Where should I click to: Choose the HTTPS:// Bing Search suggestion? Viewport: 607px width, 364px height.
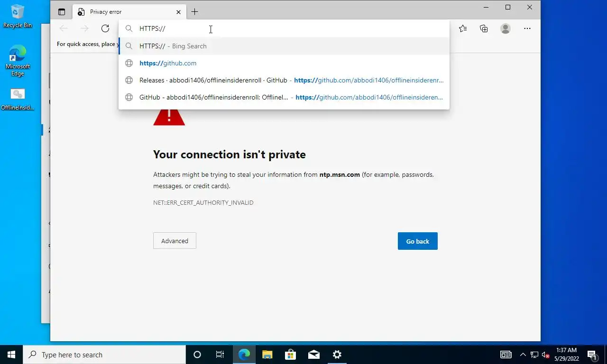pos(284,46)
